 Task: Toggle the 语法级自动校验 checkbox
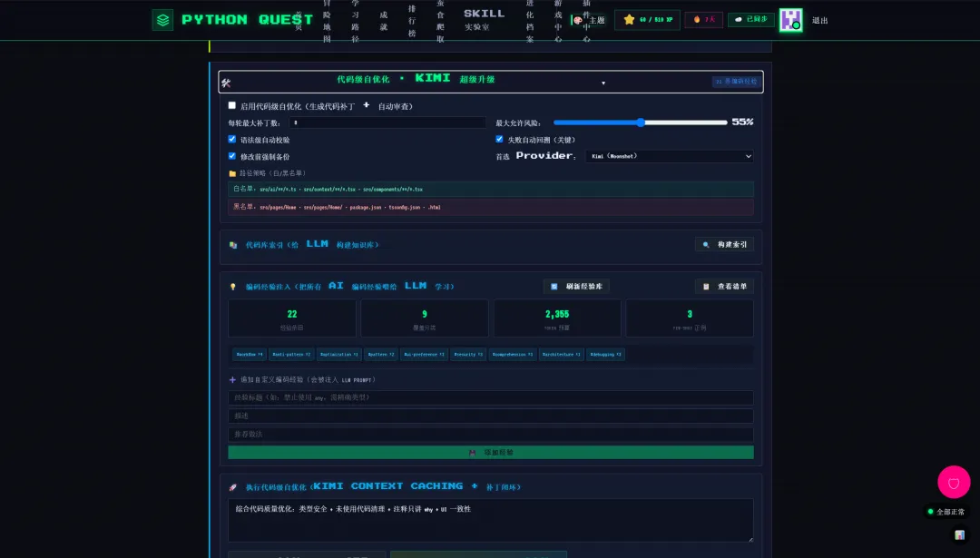pyautogui.click(x=232, y=140)
